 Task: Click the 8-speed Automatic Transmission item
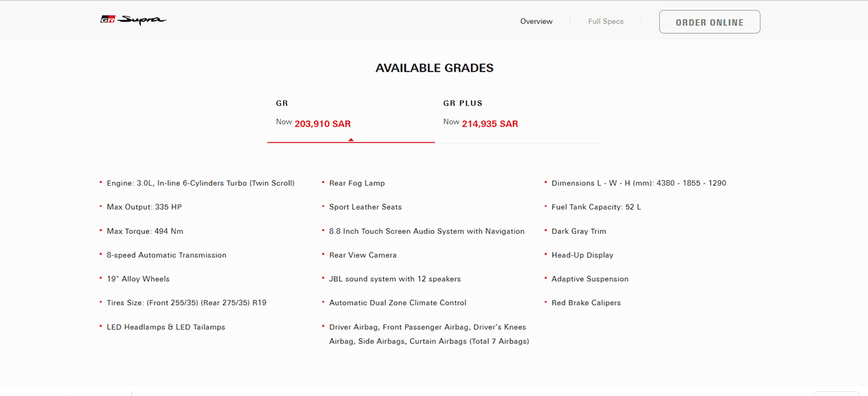(166, 255)
